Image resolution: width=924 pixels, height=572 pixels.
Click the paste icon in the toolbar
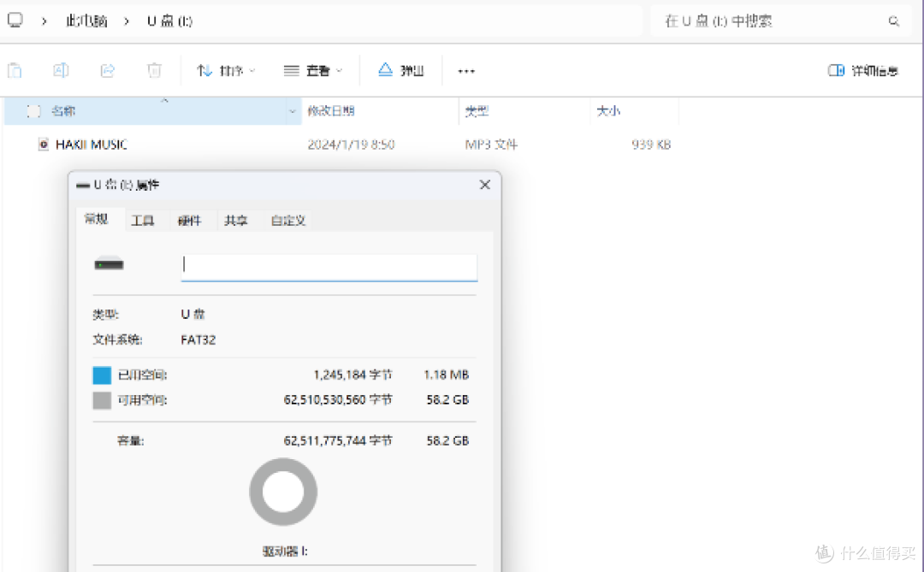[x=15, y=71]
